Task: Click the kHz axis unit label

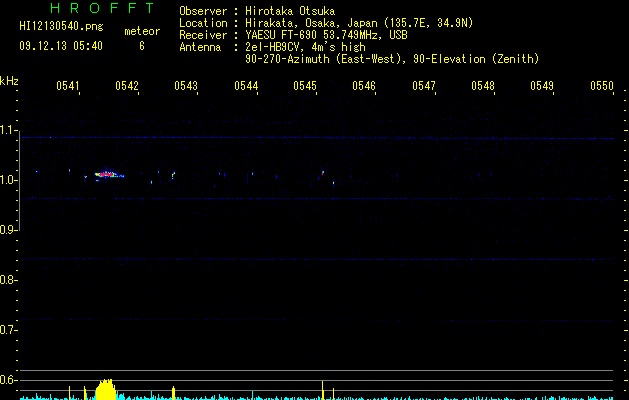Action: [9, 81]
